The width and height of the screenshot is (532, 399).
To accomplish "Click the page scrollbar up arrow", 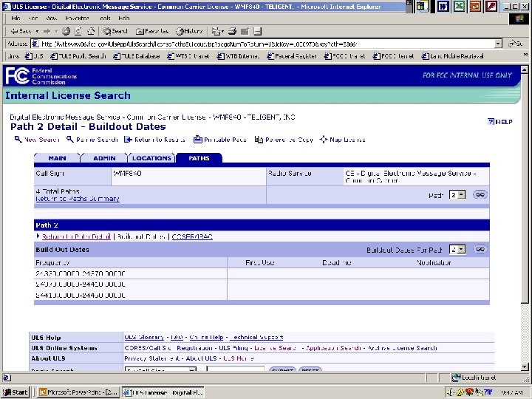I will 525,69.
